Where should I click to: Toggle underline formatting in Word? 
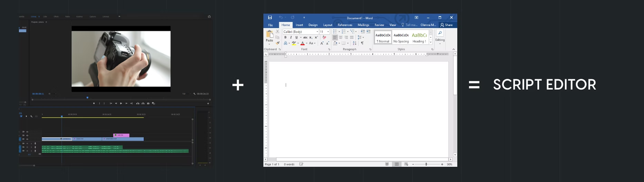pyautogui.click(x=296, y=37)
